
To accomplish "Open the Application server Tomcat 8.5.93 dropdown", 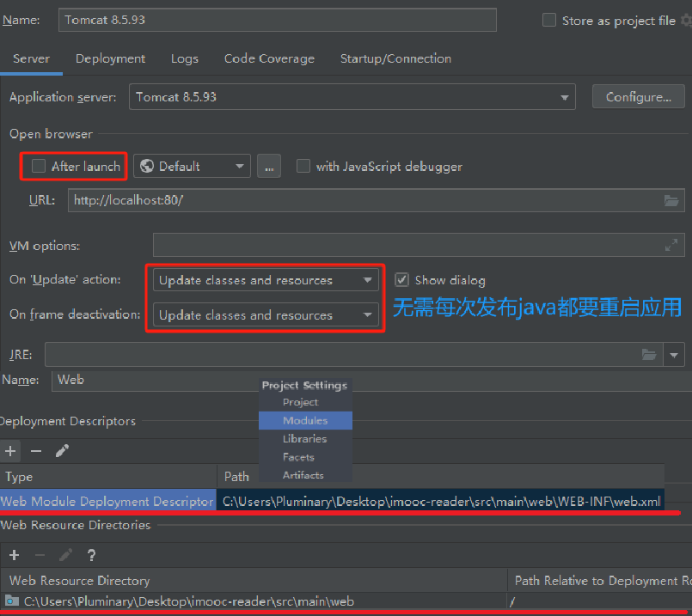I will click(352, 97).
